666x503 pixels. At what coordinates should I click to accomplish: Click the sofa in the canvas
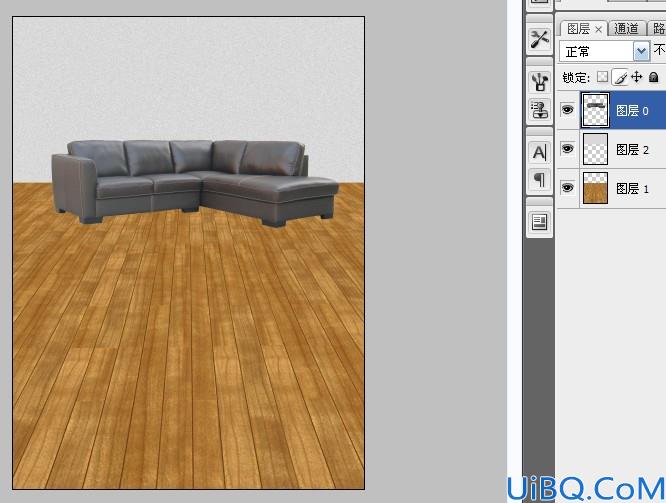pyautogui.click(x=195, y=182)
